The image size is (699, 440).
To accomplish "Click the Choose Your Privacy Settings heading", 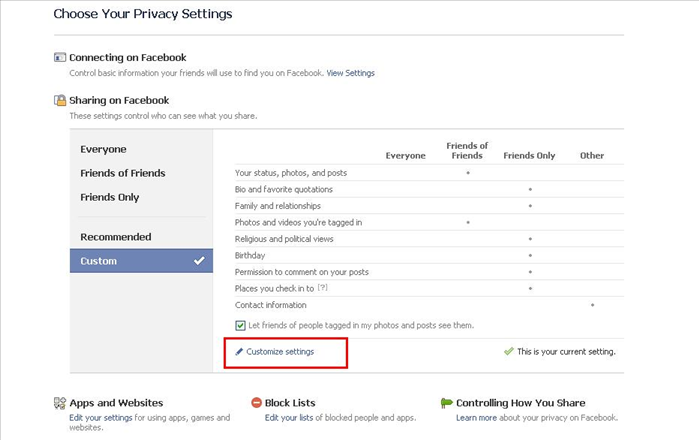I will pos(143,14).
